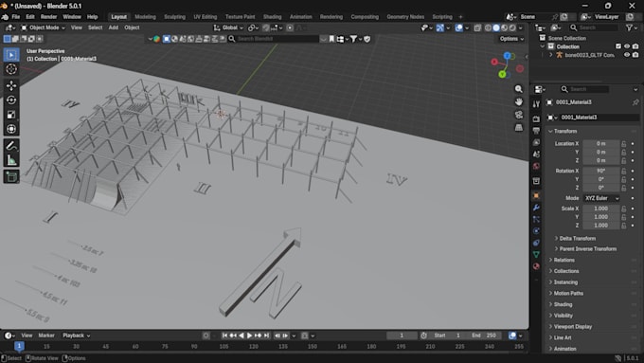Click the outliner search field
This screenshot has width=644, height=363.
594,27
